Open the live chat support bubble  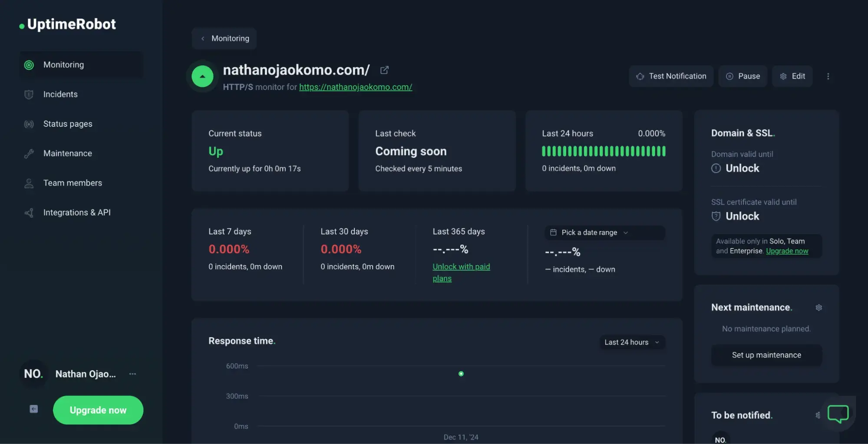click(x=838, y=413)
